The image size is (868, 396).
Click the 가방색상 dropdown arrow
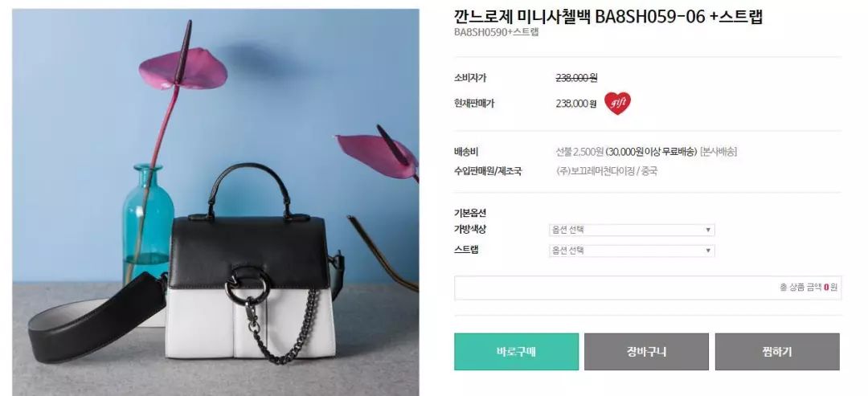[x=707, y=230]
